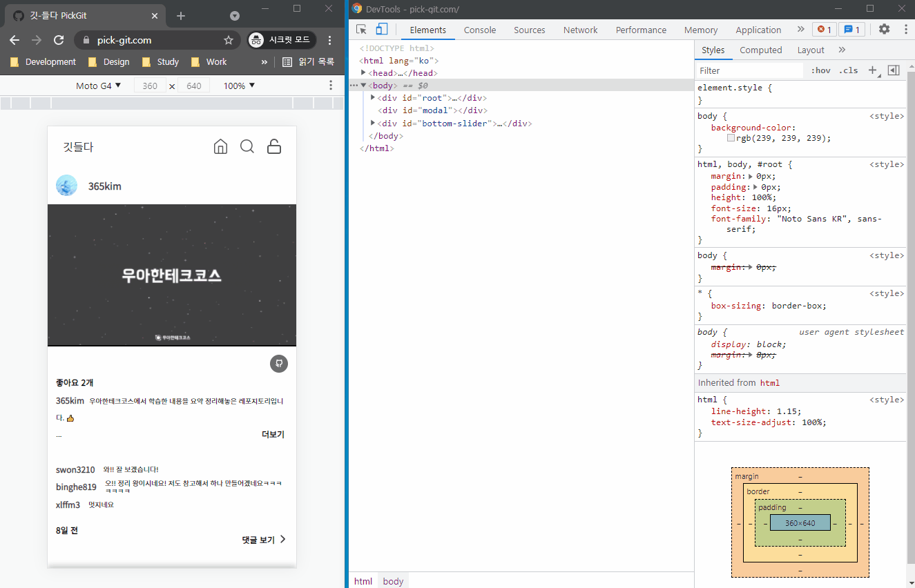Open the Study bookmark folder
Screen dimensions: 915x588
160,61
